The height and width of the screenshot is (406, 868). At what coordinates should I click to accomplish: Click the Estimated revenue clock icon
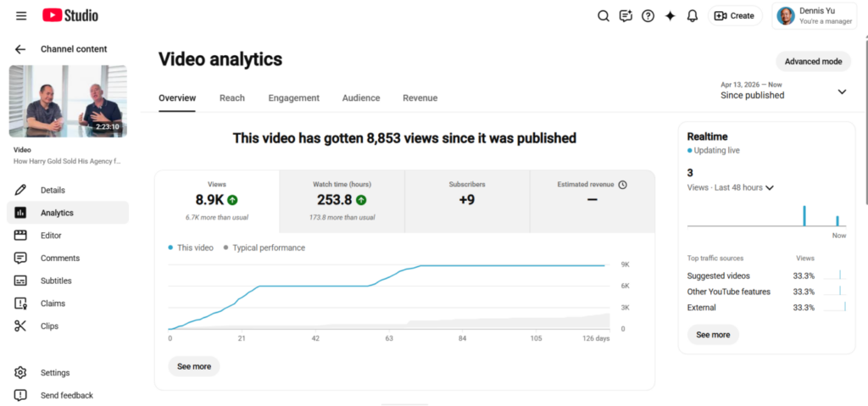coord(623,185)
